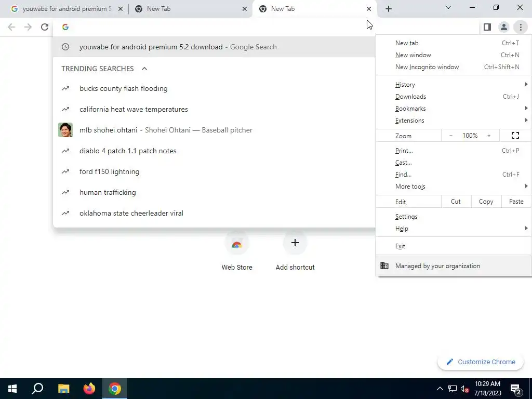Expand the Help submenu

point(454,229)
